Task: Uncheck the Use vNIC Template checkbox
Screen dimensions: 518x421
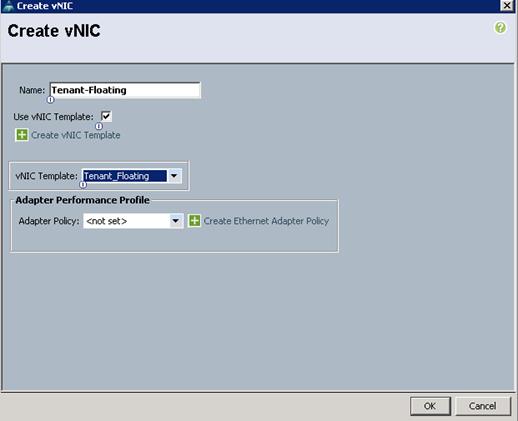Action: pos(106,116)
